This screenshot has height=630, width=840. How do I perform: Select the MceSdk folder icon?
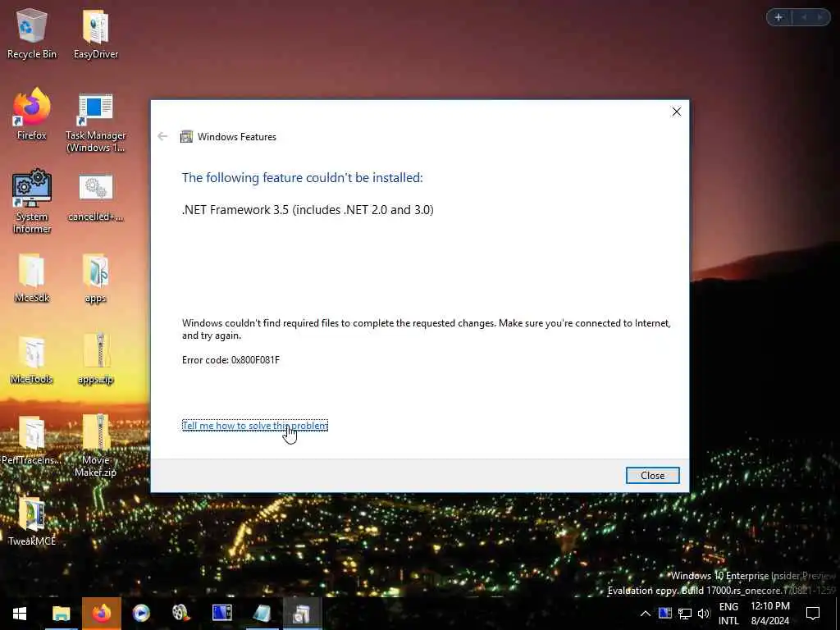[x=32, y=277]
